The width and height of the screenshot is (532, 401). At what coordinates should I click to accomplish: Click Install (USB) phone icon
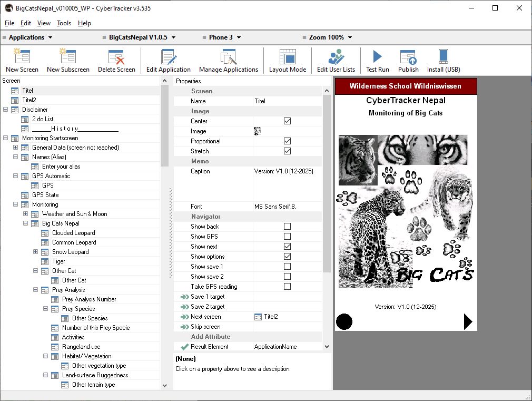coord(443,57)
